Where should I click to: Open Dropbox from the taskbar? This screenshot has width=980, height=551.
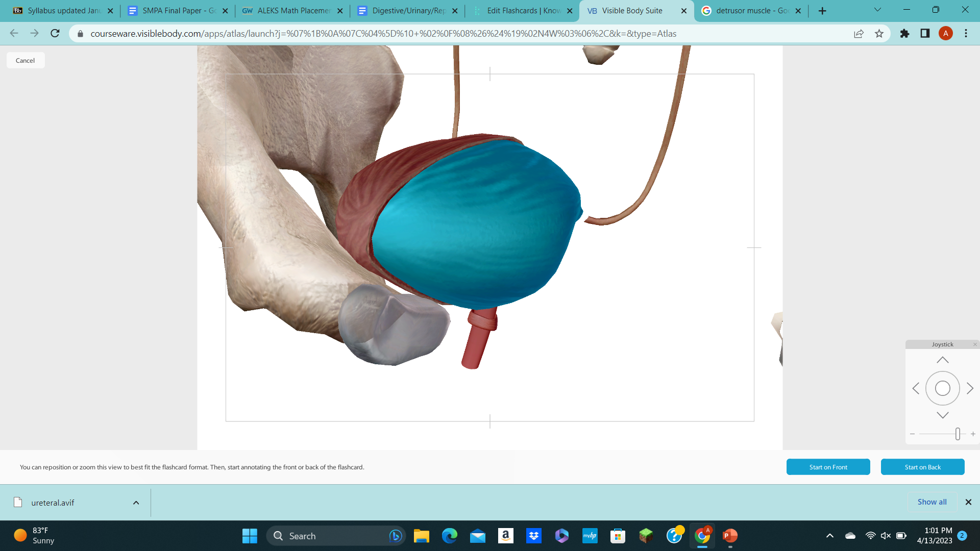(534, 536)
